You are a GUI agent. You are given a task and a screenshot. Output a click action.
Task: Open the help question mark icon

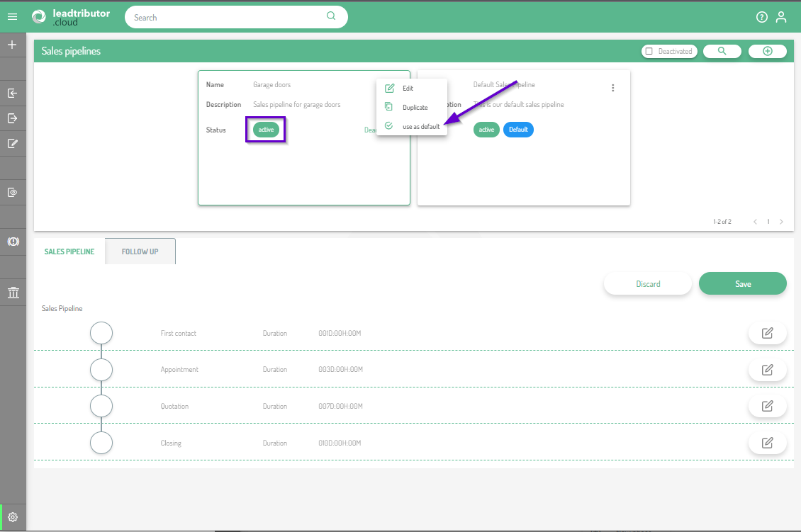point(762,17)
